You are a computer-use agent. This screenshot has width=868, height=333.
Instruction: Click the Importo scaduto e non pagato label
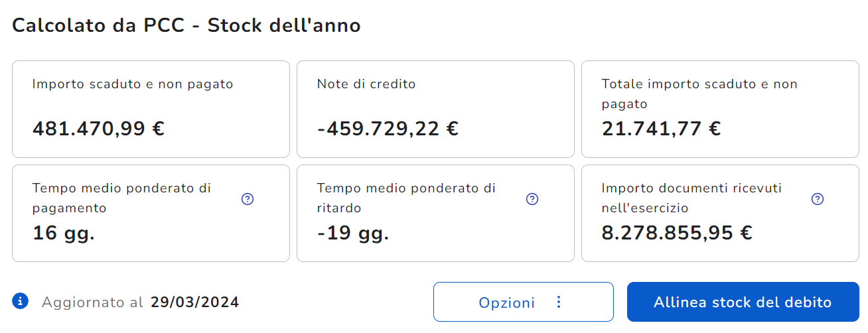coord(133,84)
